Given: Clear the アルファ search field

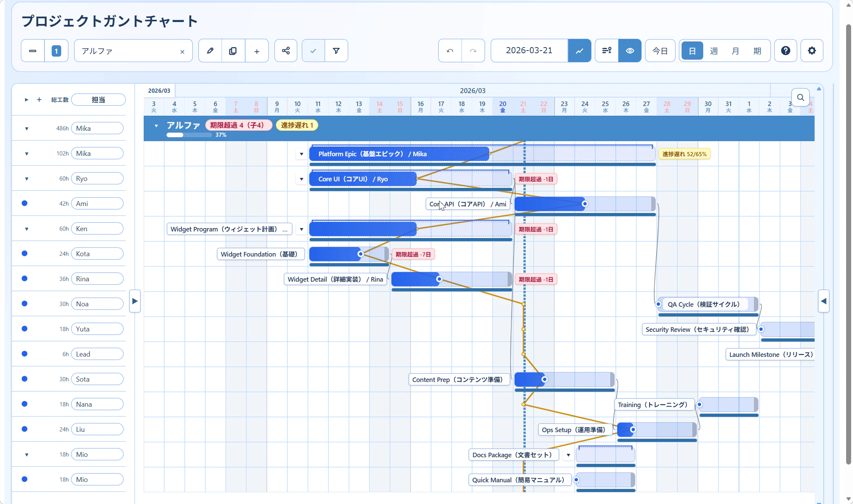Looking at the screenshot, I should pos(182,52).
